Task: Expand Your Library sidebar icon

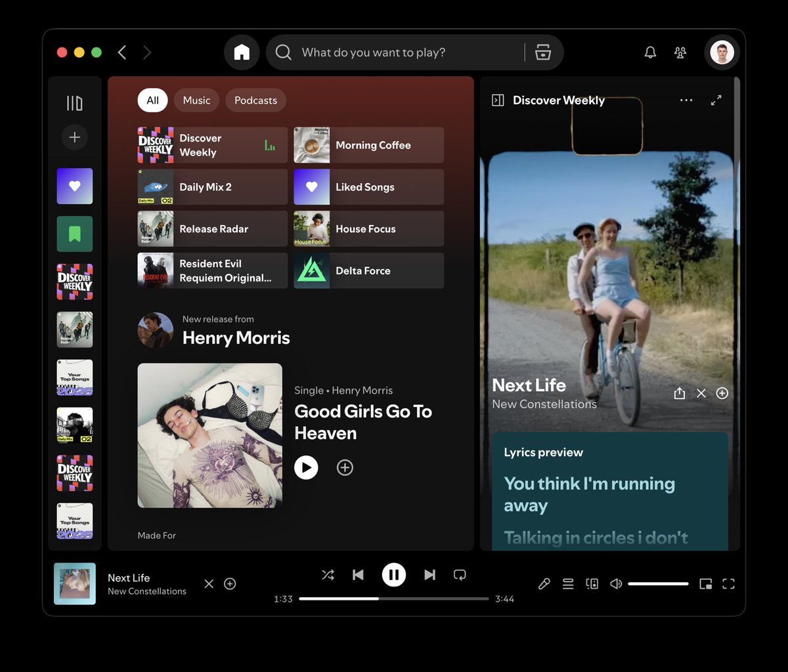Action: (75, 103)
